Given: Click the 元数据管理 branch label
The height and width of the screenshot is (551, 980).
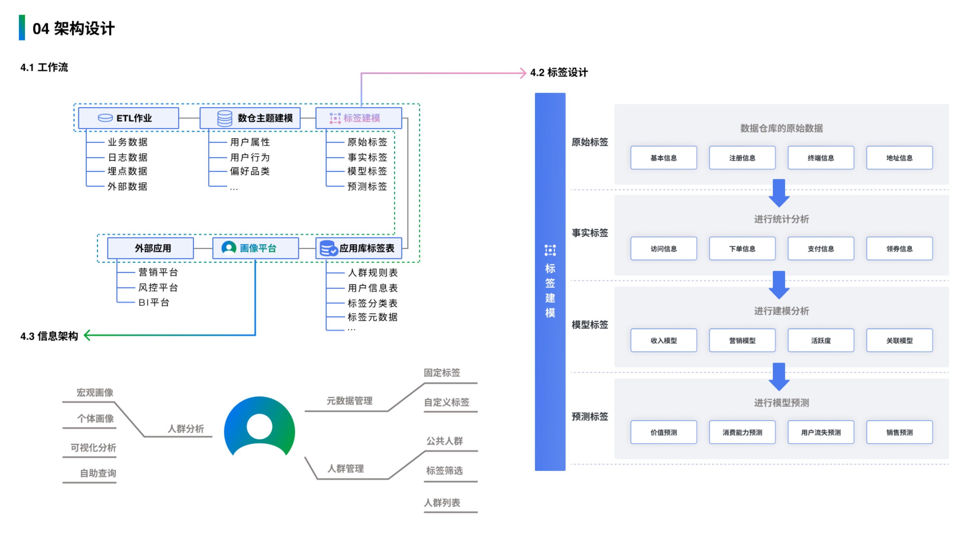Looking at the screenshot, I should coord(349,401).
